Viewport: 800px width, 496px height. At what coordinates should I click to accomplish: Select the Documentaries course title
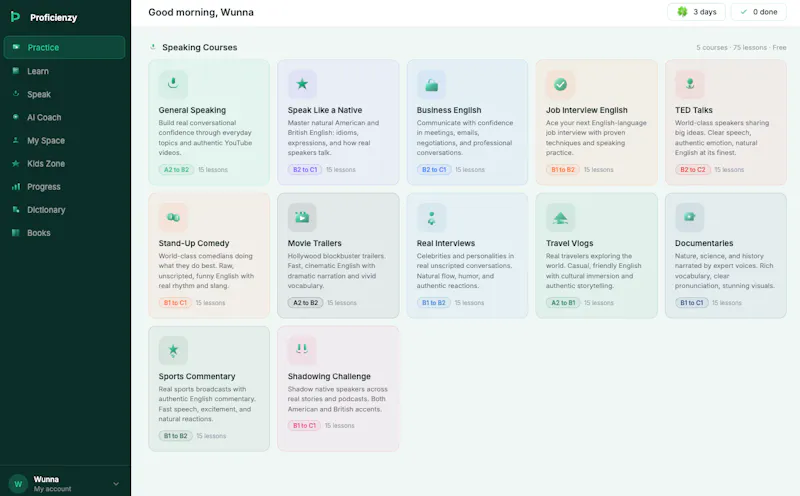(x=704, y=243)
